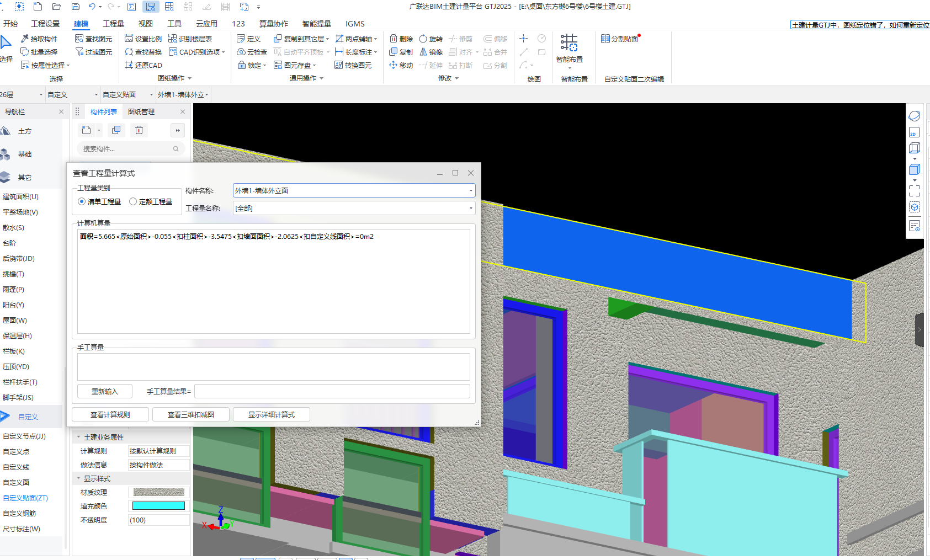Select 栏杆扶手(T) in navigation list

pyautogui.click(x=20, y=382)
